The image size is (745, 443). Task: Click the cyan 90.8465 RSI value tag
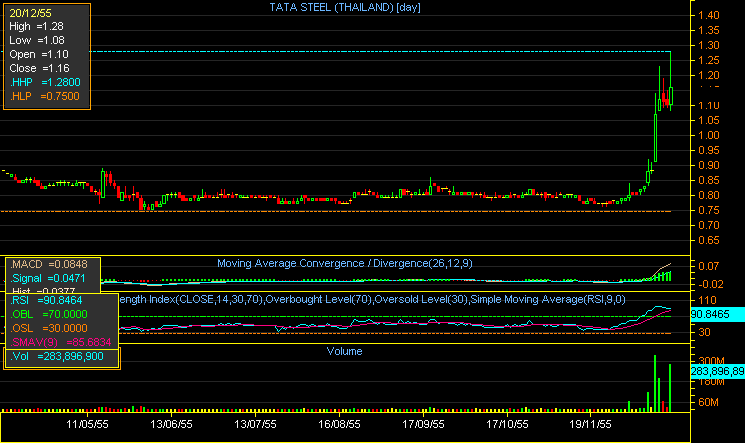pos(717,314)
